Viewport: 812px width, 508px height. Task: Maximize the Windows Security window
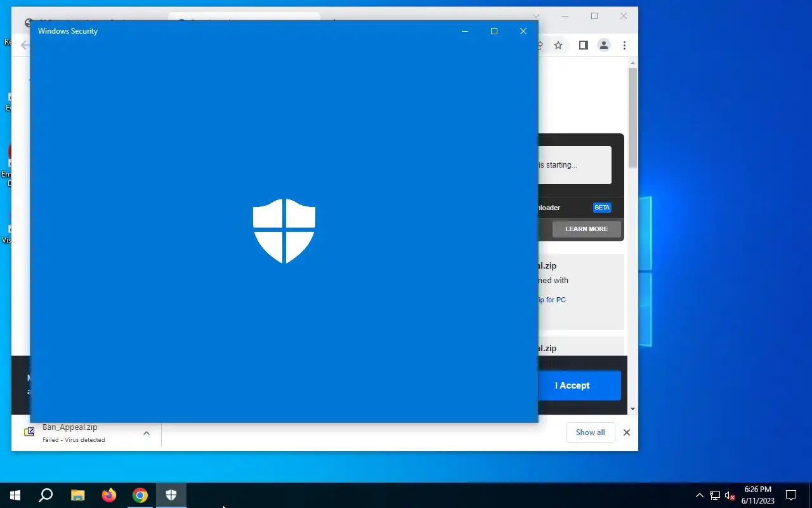tap(494, 31)
